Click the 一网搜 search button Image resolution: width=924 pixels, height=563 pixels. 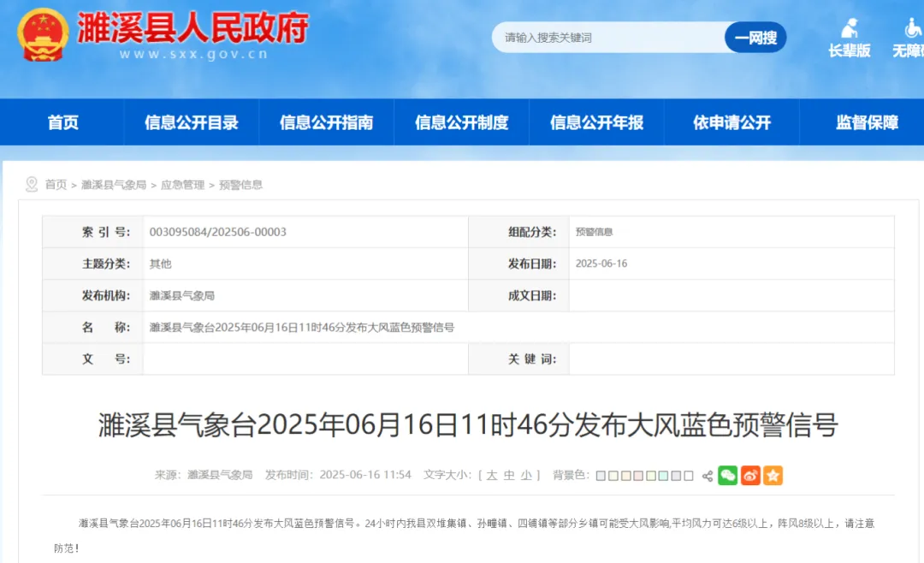(755, 38)
